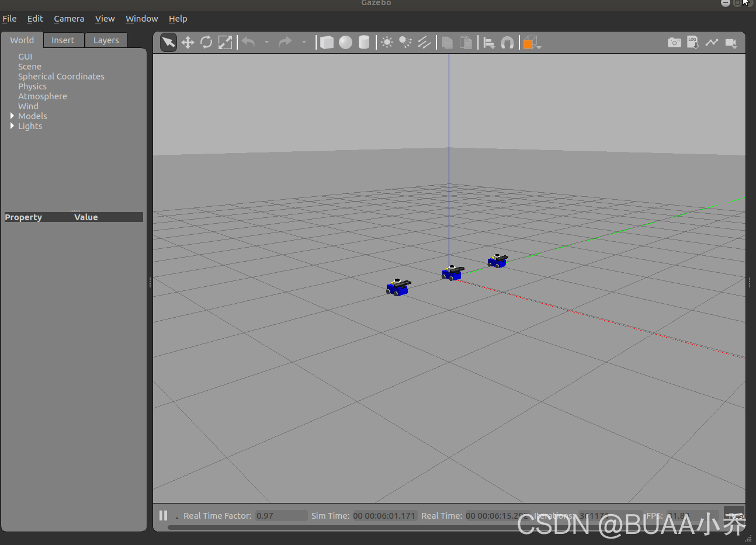Add a spot light
756x545 pixels.
(x=405, y=42)
